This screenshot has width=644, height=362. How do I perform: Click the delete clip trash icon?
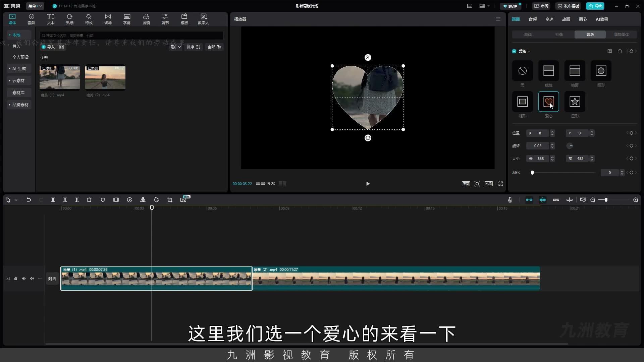pos(89,200)
